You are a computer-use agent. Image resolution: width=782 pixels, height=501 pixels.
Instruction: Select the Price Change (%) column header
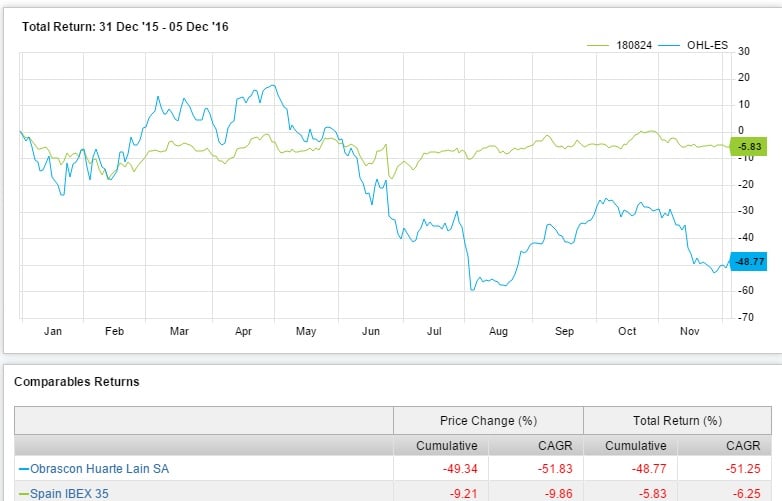(x=487, y=420)
